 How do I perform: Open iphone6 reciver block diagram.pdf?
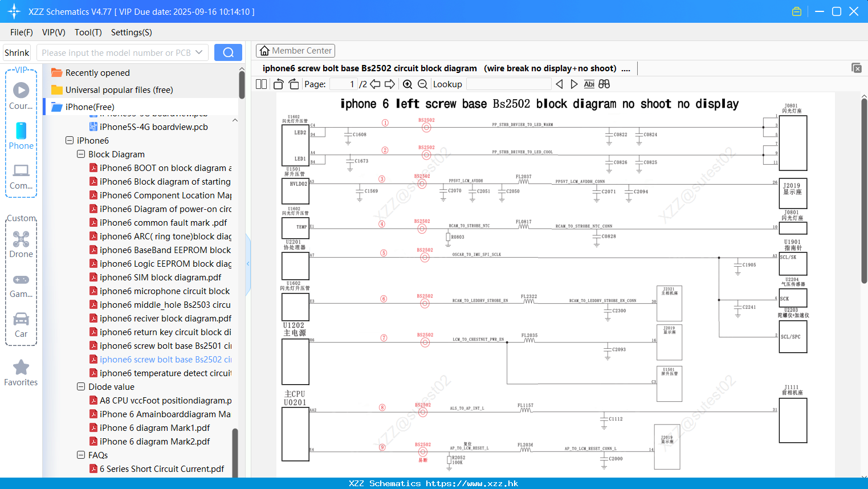pyautogui.click(x=160, y=319)
